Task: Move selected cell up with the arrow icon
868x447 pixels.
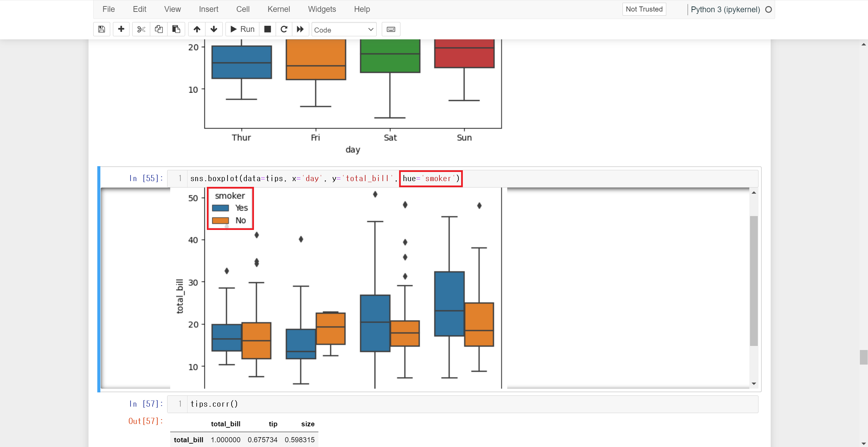Action: tap(197, 29)
